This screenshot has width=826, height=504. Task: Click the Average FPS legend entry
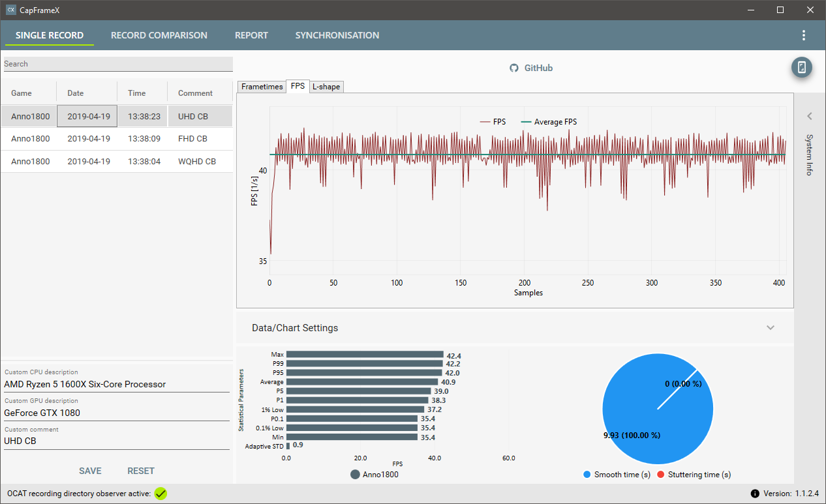coord(548,122)
